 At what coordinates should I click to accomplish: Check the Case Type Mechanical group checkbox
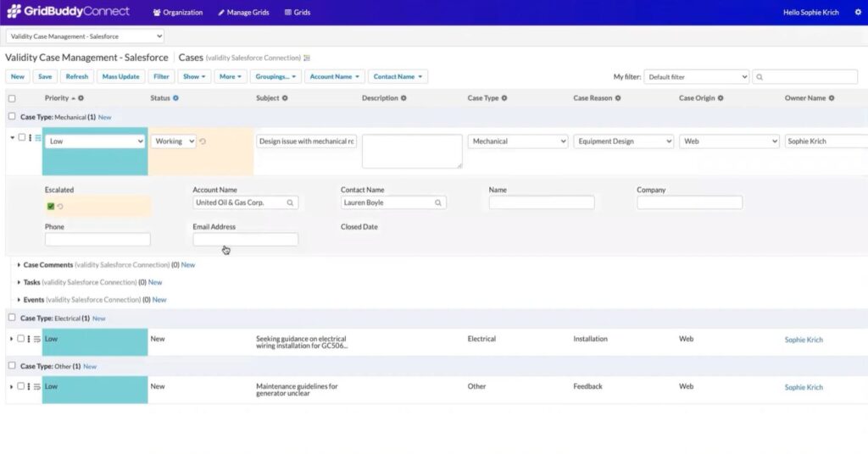(x=12, y=117)
